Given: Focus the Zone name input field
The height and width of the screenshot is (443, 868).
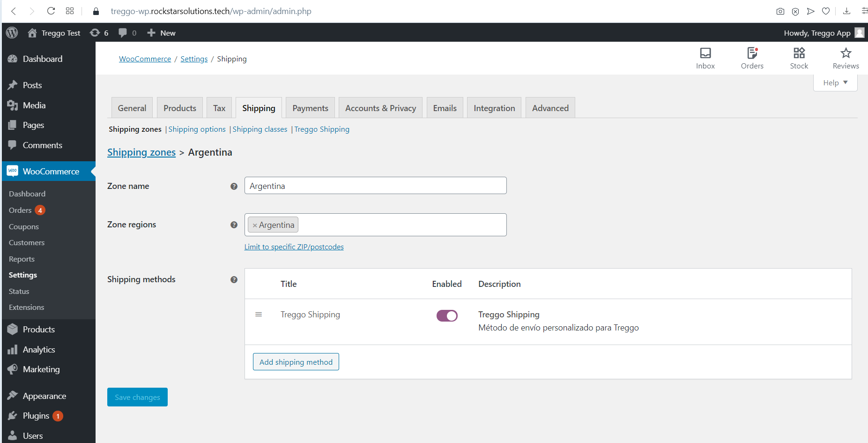Looking at the screenshot, I should click(376, 186).
